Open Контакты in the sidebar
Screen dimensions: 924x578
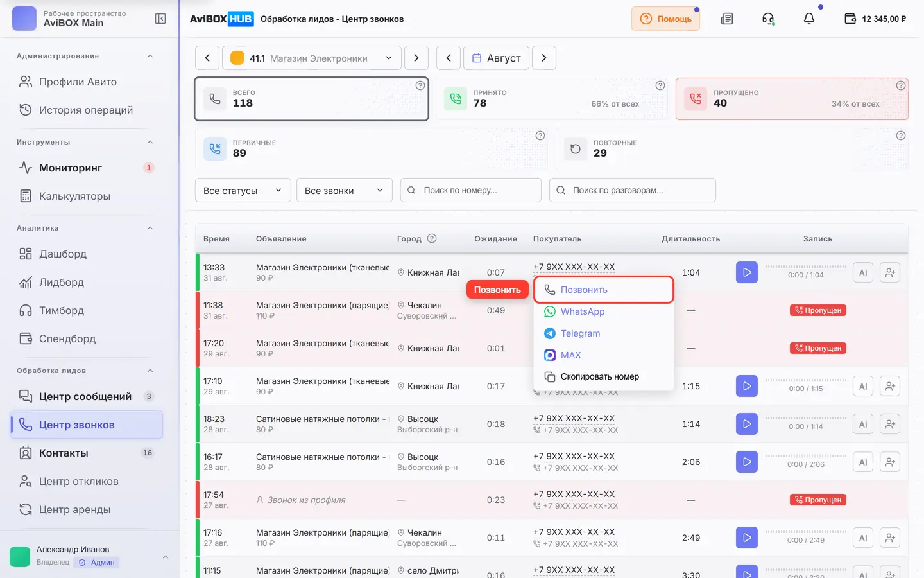tap(87, 453)
